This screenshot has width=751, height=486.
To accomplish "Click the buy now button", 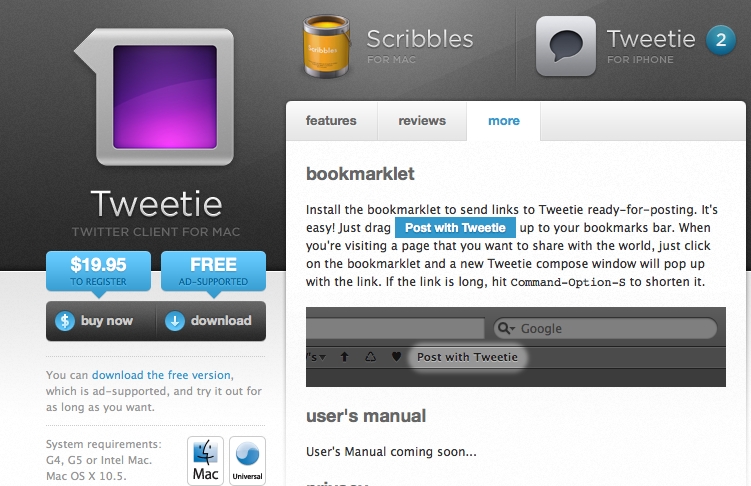I will (101, 321).
